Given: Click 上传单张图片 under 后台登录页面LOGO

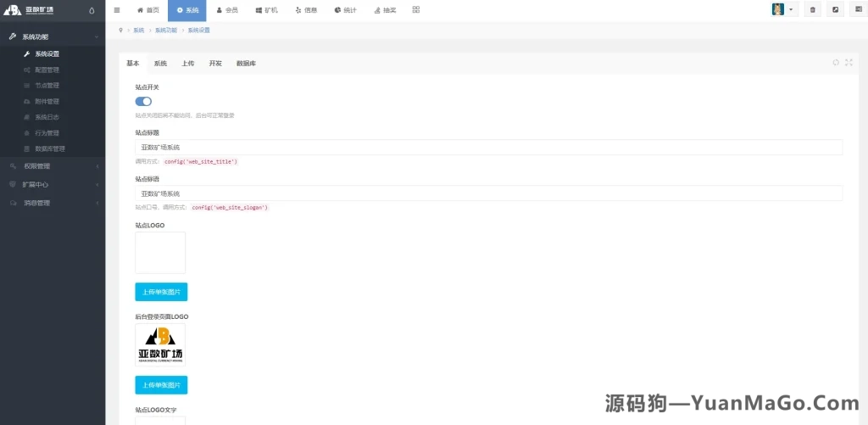Looking at the screenshot, I should coord(161,384).
